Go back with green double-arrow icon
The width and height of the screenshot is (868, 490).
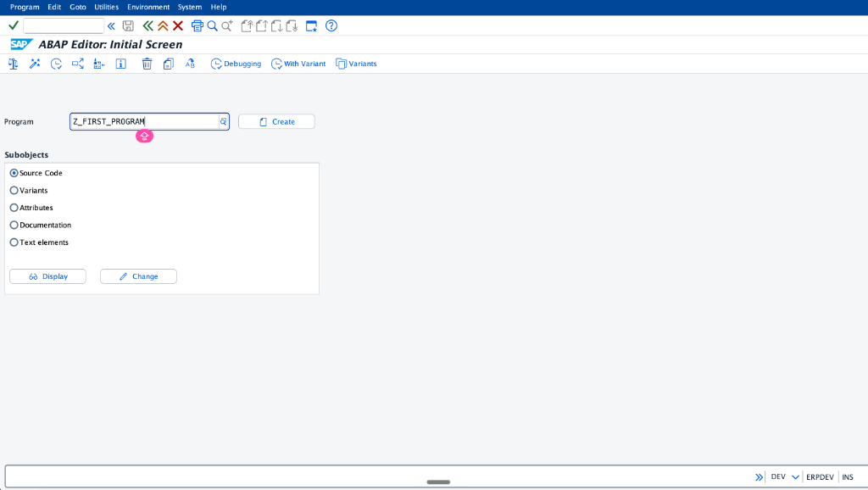click(147, 26)
